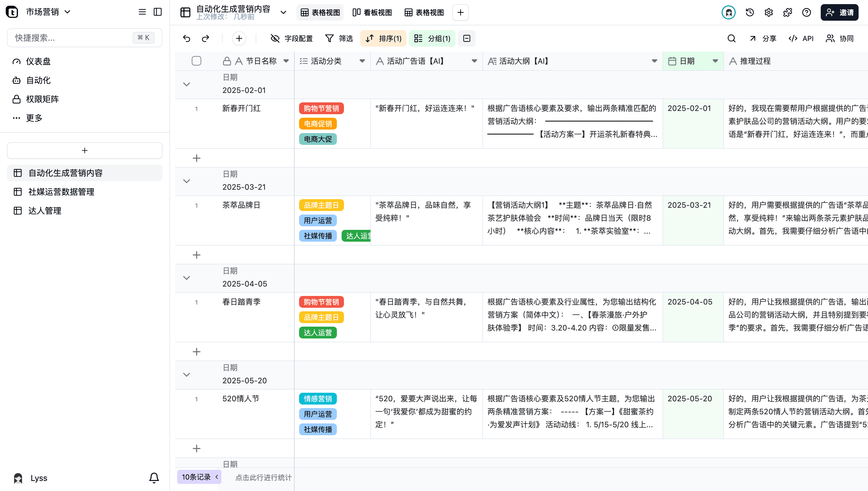Click the puzzle-piece extensions icon
The width and height of the screenshot is (868, 491).
(787, 12)
